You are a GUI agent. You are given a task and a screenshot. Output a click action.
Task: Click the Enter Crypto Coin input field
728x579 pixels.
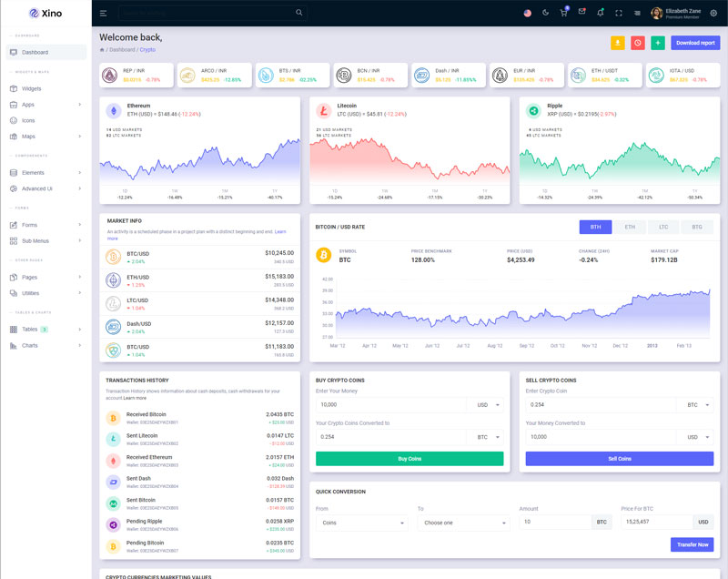pos(602,404)
